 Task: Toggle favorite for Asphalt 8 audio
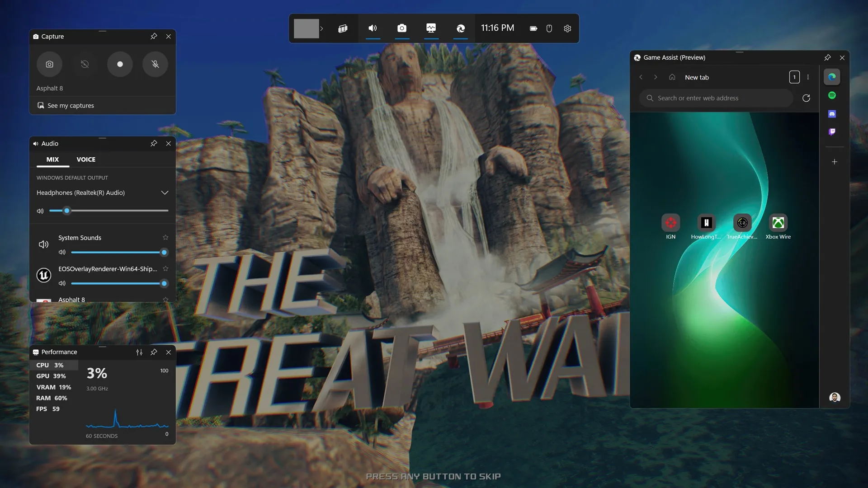165,300
